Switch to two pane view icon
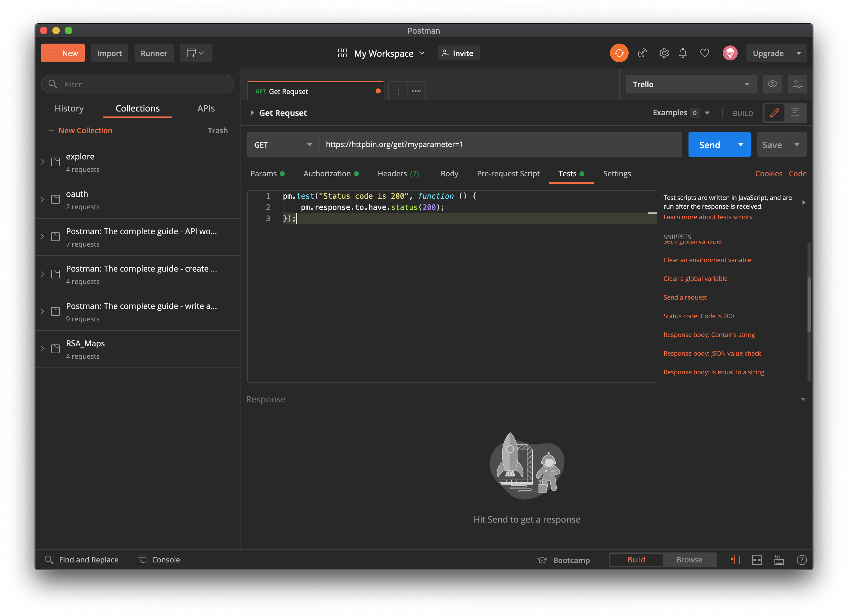The image size is (848, 616). tap(757, 560)
